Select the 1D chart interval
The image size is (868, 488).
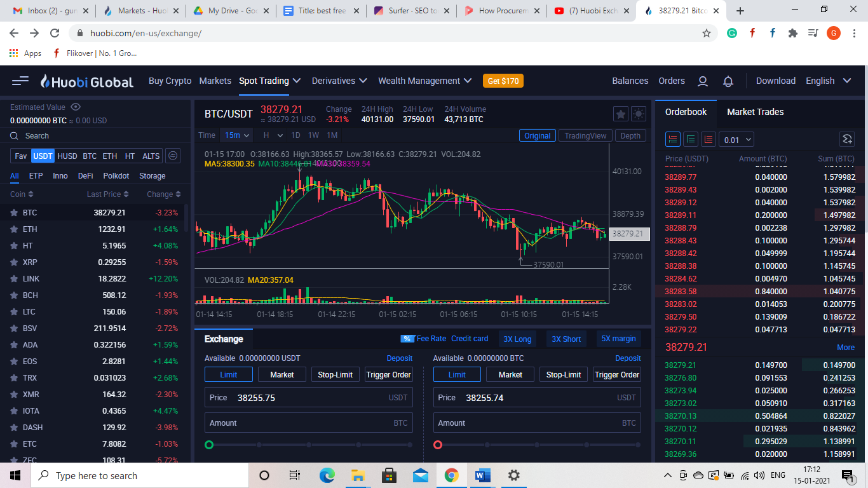coord(295,135)
